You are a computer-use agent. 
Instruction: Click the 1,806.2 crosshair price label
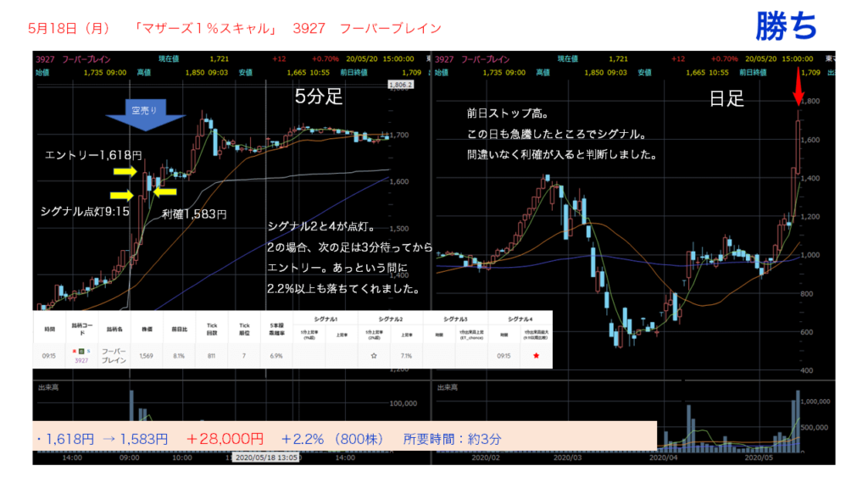pos(400,85)
